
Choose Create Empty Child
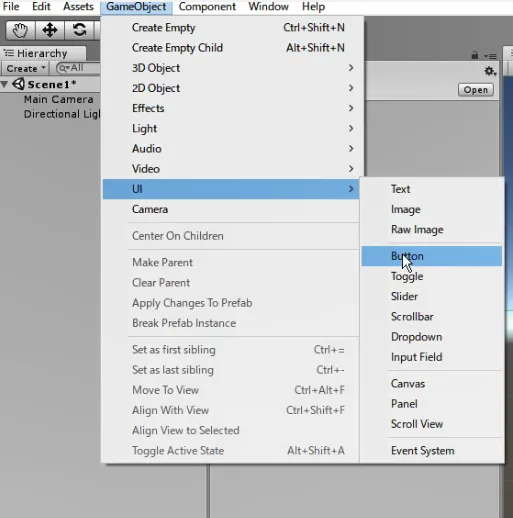click(x=231, y=48)
